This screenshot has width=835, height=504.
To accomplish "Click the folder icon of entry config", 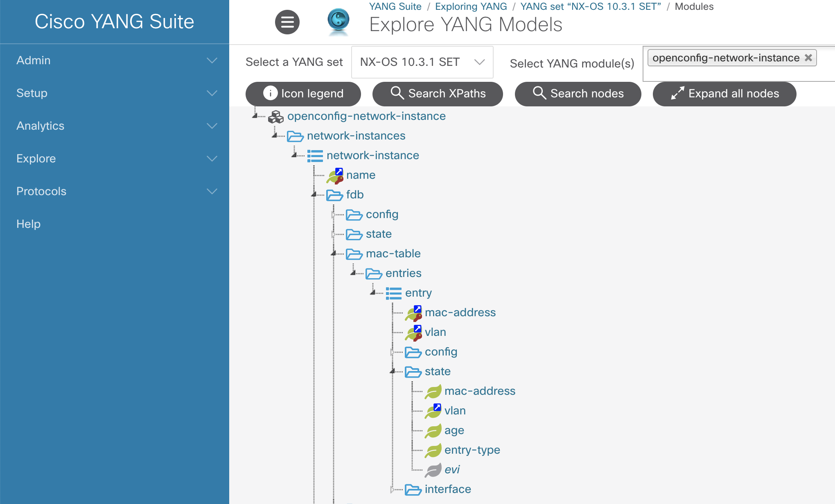I will tap(413, 352).
